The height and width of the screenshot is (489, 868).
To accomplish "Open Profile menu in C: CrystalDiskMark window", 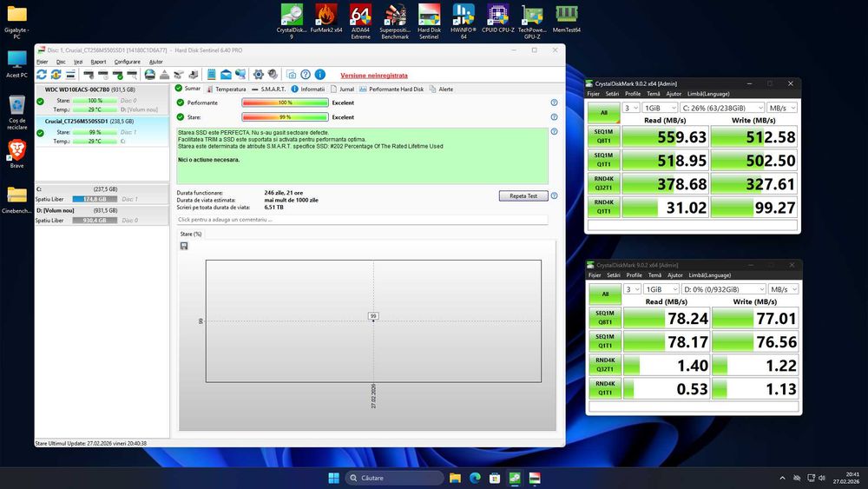I will coord(633,94).
